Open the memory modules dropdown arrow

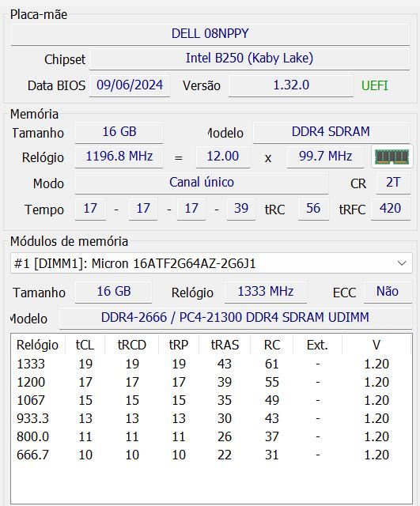[x=402, y=263]
